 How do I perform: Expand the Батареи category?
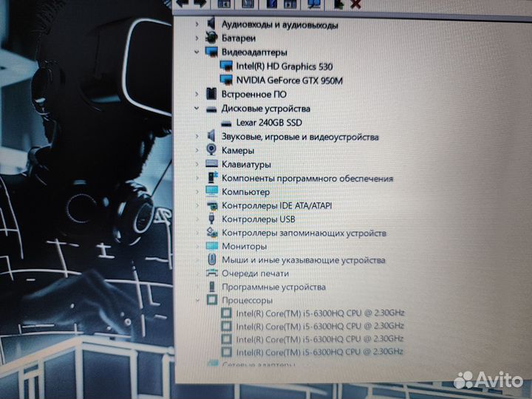pos(197,38)
